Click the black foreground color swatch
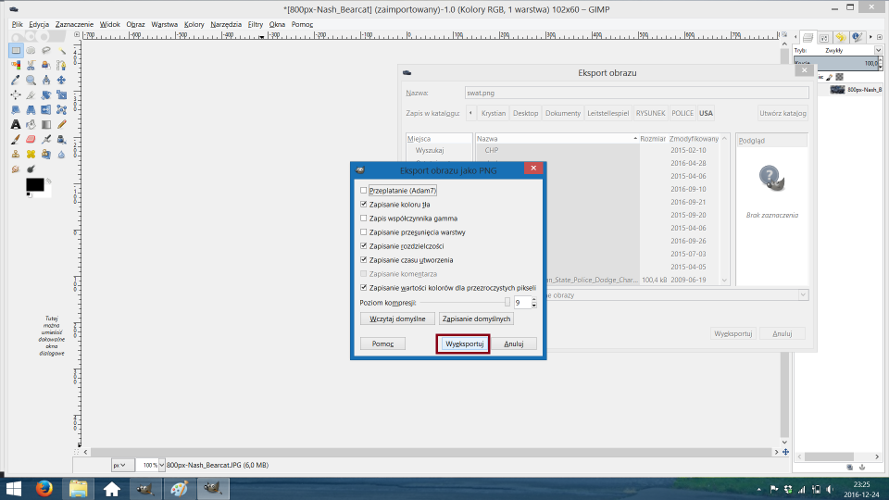 [35, 185]
